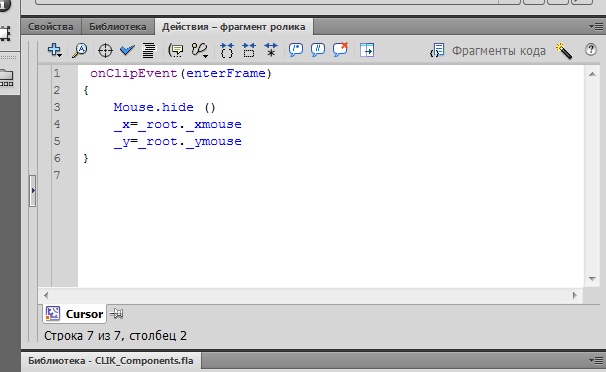The width and height of the screenshot is (606, 372).
Task: Click the folder icon in left toolbar
Action: pyautogui.click(x=7, y=77)
